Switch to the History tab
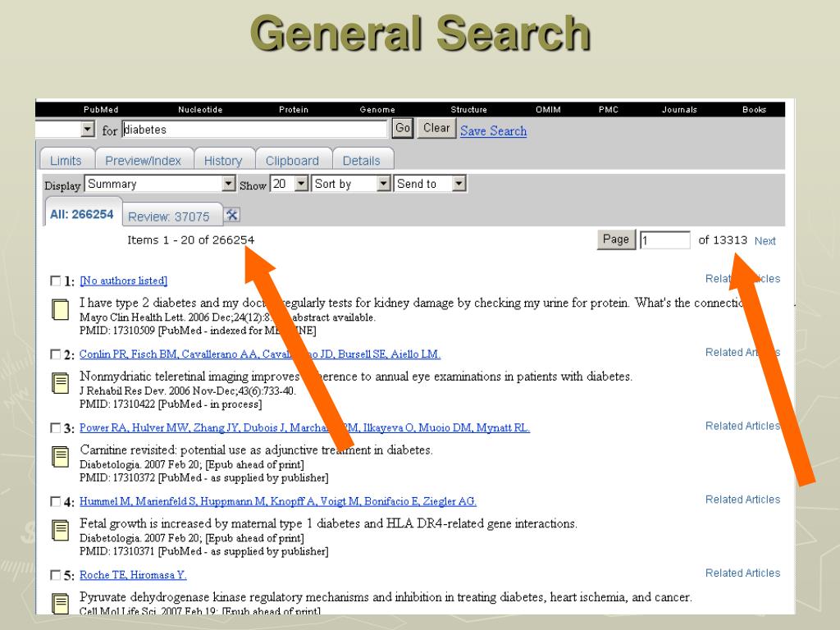Screen dimensions: 840x630 tap(223, 160)
